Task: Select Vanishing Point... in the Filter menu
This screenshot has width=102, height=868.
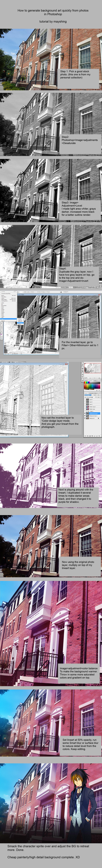Action: click(x=9, y=301)
